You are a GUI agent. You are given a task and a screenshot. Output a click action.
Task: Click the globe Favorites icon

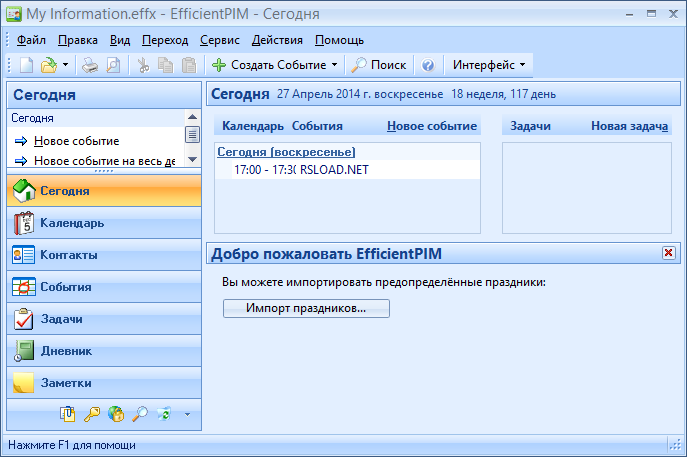(x=116, y=414)
